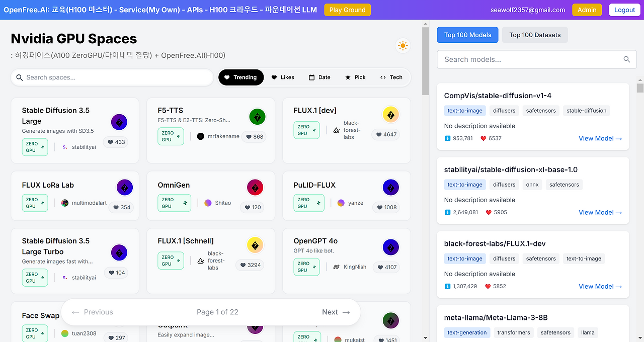Click the OpenFree.AI header title
The width and height of the screenshot is (644, 342).
click(x=160, y=10)
